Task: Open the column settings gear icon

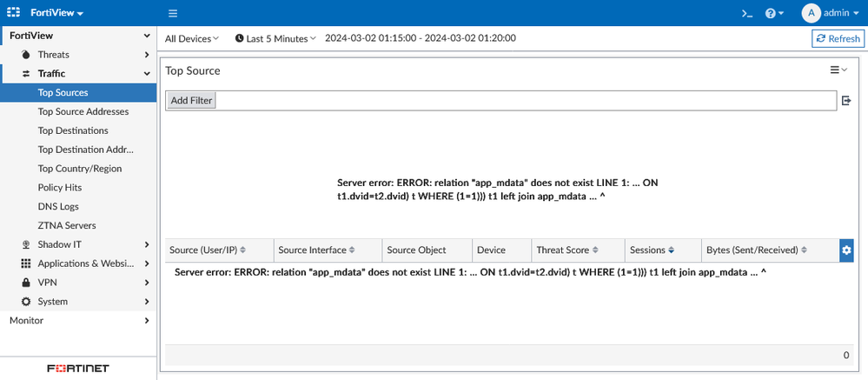Action: pyautogui.click(x=846, y=250)
